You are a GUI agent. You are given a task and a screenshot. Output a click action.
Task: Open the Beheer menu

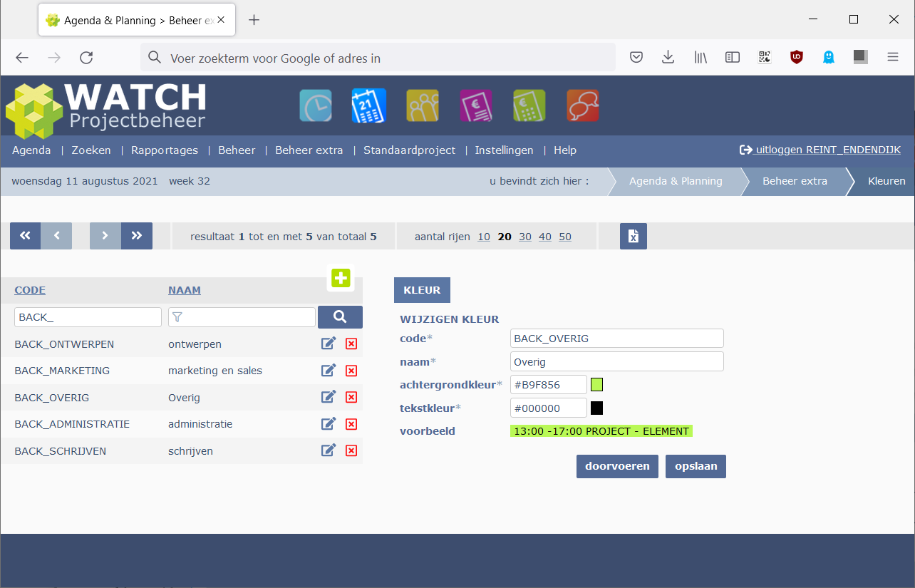point(237,150)
